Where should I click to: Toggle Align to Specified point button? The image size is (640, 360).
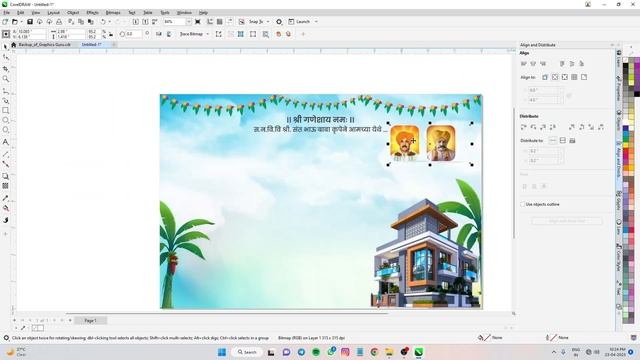584,77
